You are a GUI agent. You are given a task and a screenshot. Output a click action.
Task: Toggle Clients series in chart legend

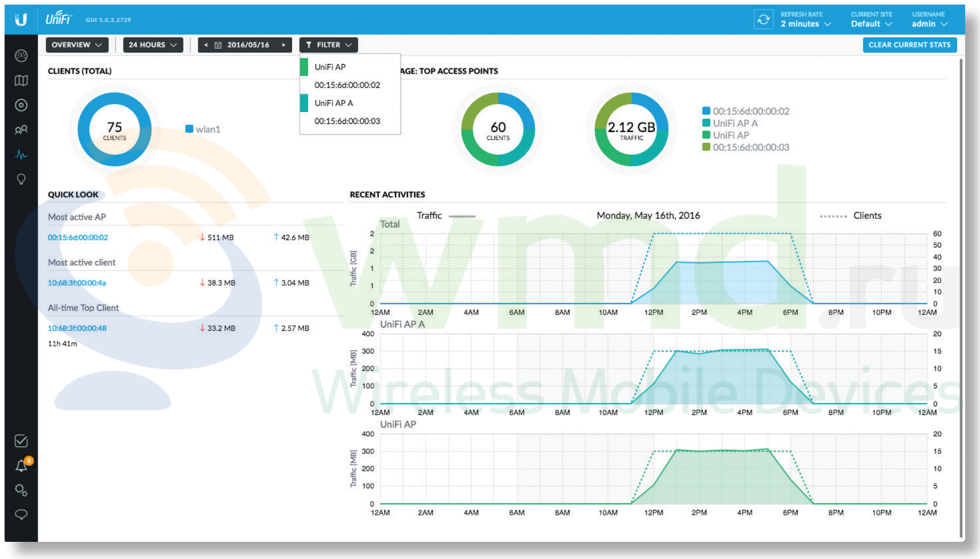851,215
